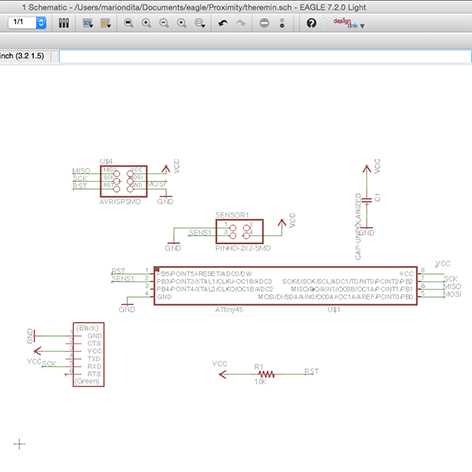The height and width of the screenshot is (472, 472).
Task: Click the Zoom in magnifier
Action: [146, 23]
